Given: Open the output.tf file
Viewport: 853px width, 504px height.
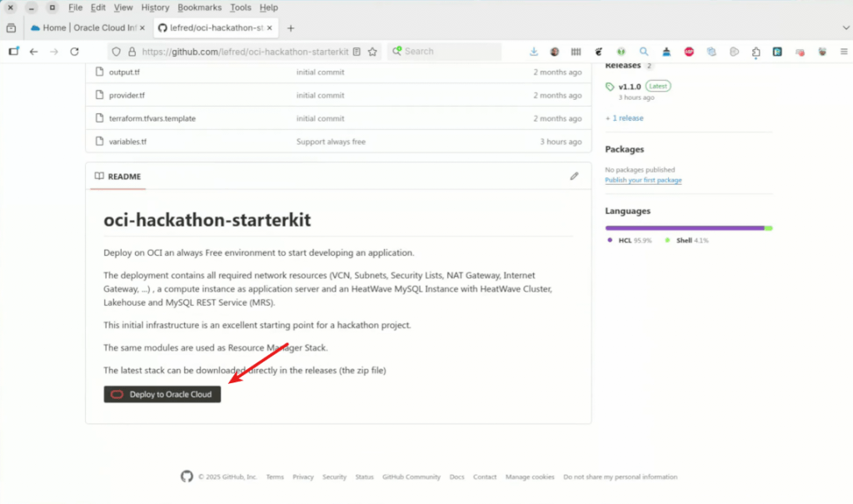Looking at the screenshot, I should click(124, 72).
